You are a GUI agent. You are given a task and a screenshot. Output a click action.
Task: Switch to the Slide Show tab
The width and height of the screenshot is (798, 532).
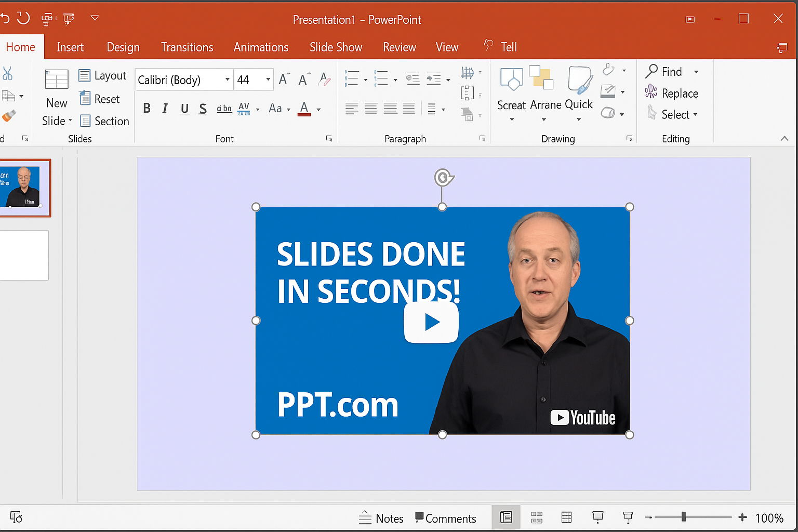coord(336,47)
